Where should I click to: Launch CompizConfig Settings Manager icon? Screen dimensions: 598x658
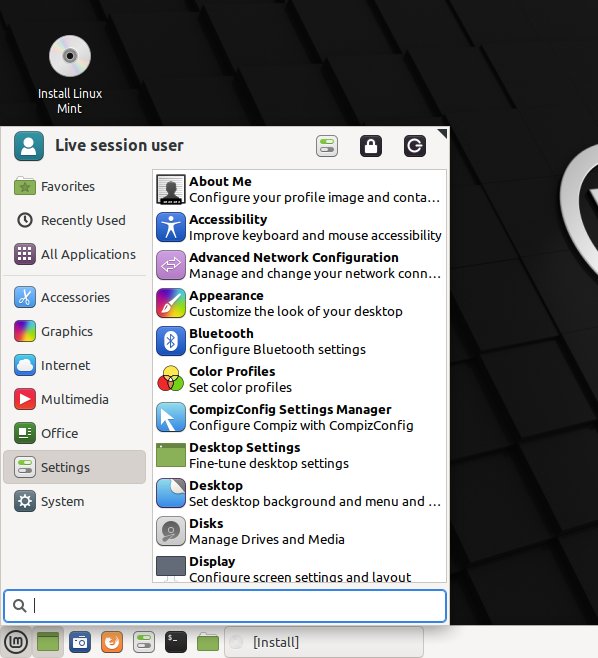pos(171,417)
